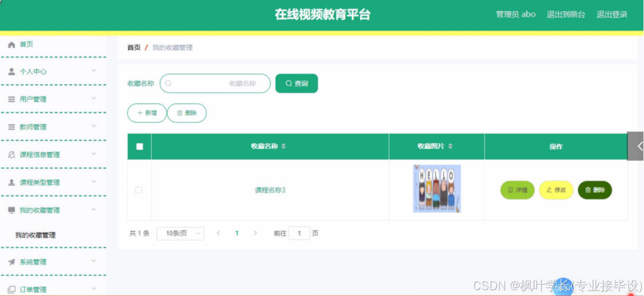644x296 pixels.
Task: Expand the 用户管理 menu chevron
Action: [94, 98]
